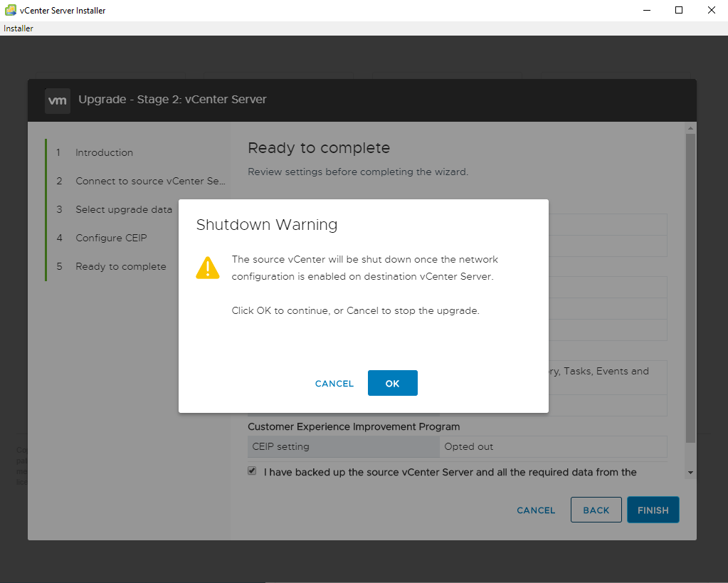Click the BACK button in the wizard
Viewport: 728px width, 583px height.
pyautogui.click(x=596, y=510)
